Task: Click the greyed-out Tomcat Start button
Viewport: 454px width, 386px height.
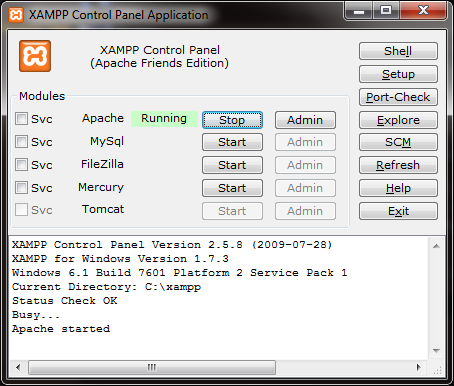Action: (232, 211)
